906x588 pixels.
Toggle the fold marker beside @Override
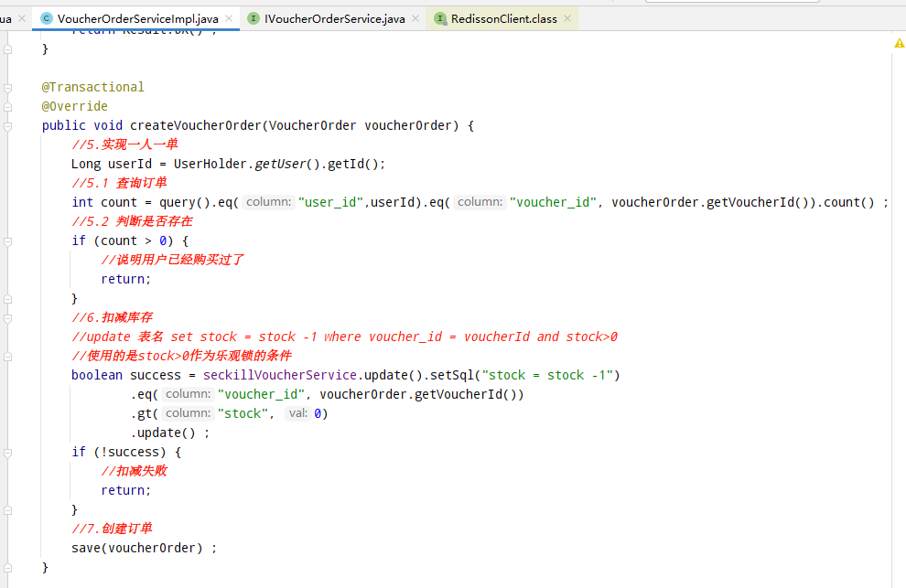point(7,107)
